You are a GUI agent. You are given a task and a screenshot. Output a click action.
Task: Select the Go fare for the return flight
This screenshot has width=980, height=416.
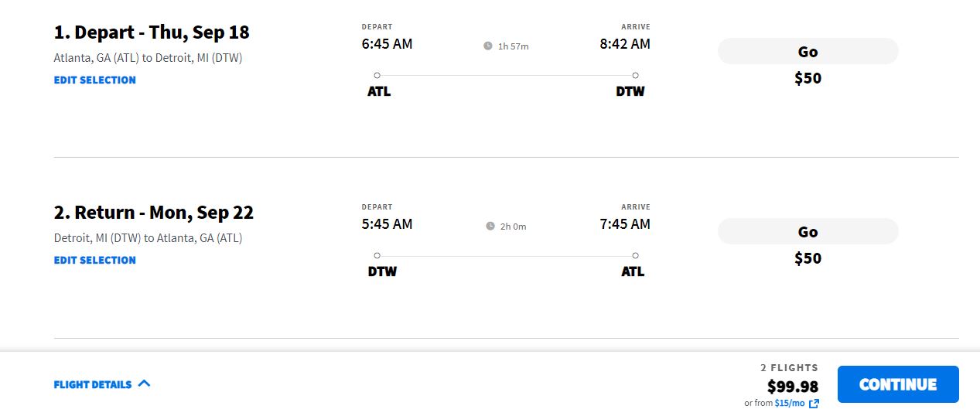tap(808, 232)
